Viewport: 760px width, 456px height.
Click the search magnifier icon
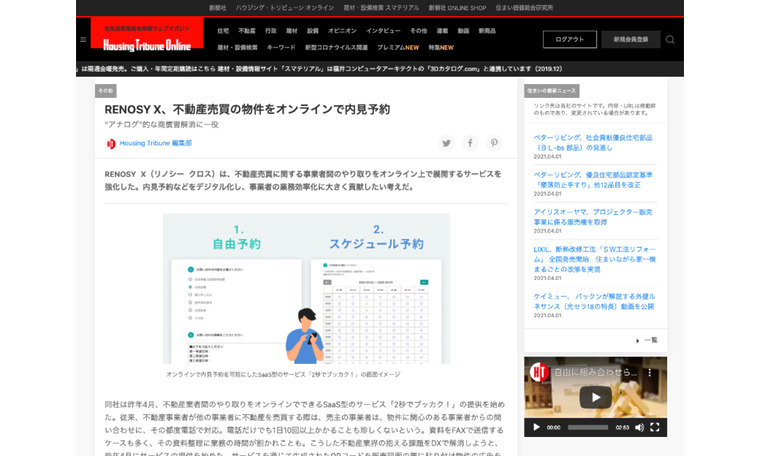click(x=670, y=40)
